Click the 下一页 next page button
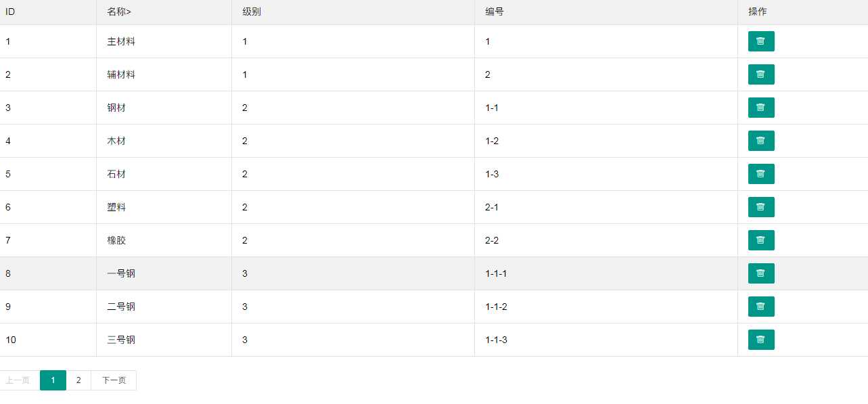This screenshot has width=868, height=404. (114, 380)
